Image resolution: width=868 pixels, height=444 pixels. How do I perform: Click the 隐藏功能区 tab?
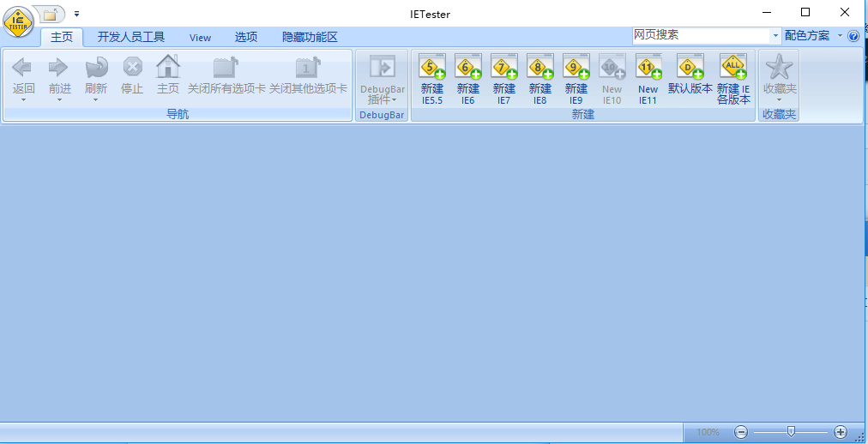[310, 37]
